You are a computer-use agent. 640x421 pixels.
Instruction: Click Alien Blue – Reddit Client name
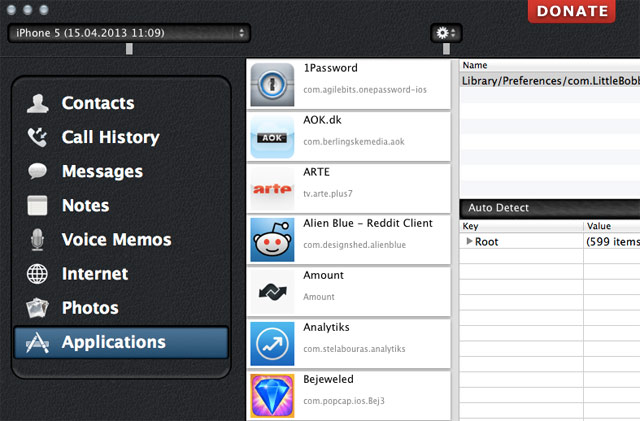point(368,223)
